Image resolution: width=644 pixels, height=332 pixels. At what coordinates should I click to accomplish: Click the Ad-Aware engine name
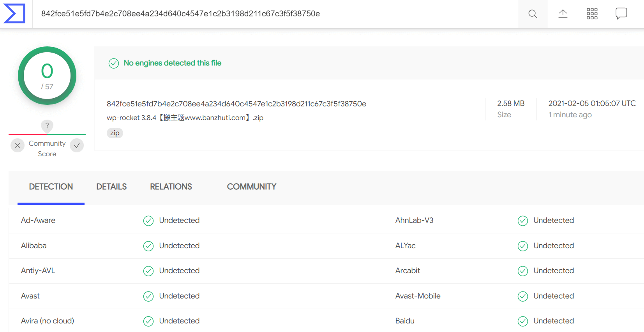pyautogui.click(x=38, y=220)
